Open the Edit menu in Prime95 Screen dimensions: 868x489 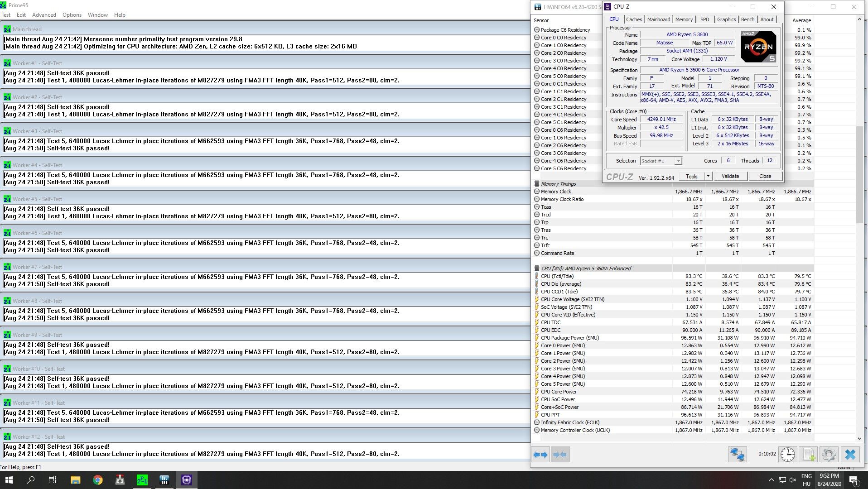pos(21,15)
